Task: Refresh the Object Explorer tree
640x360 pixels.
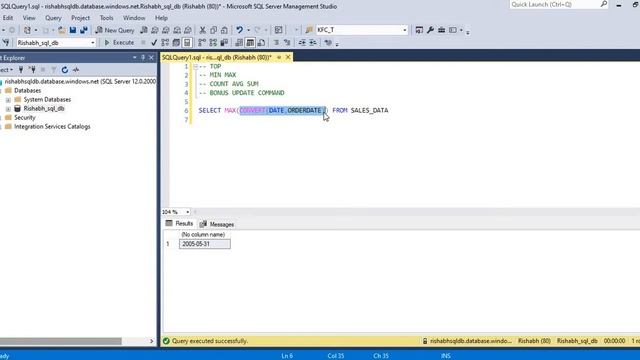Action: [64, 70]
